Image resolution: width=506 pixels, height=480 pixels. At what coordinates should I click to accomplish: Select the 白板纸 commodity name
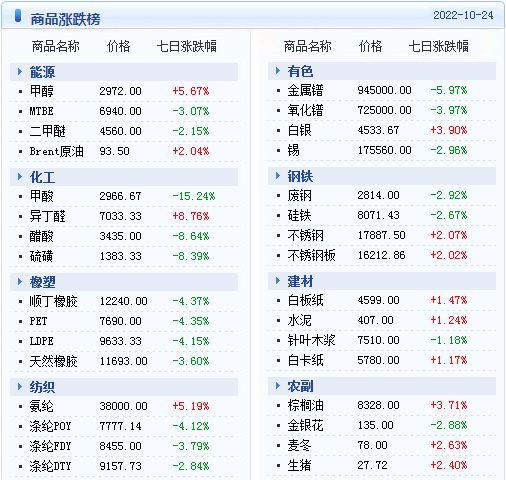pos(306,300)
